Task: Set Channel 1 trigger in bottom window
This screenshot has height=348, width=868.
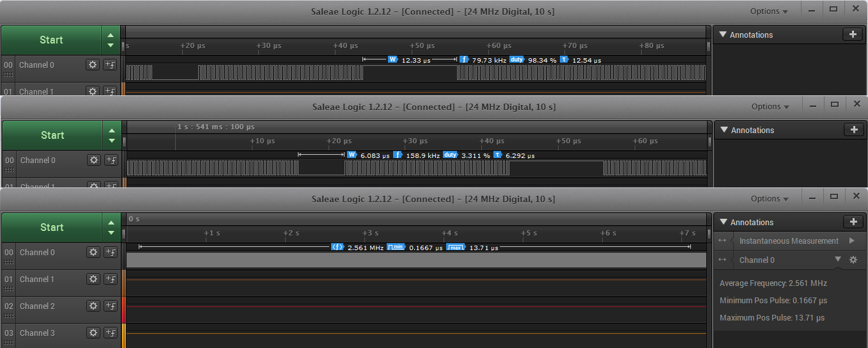Action: pyautogui.click(x=111, y=279)
